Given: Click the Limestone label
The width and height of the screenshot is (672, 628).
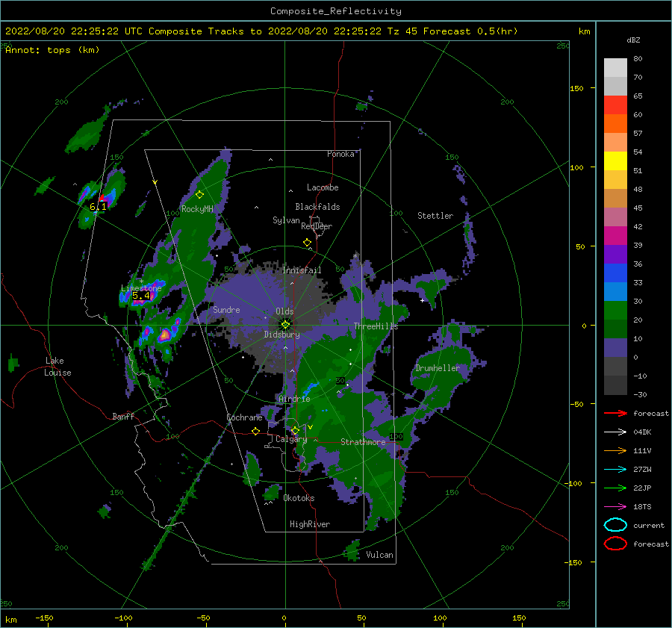Looking at the screenshot, I should pyautogui.click(x=141, y=288).
